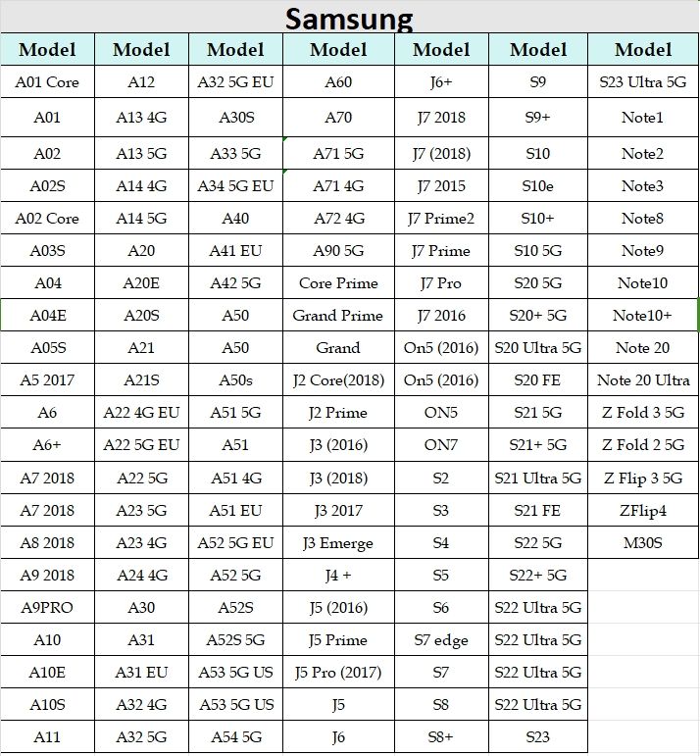Select the J6+ cell
Image resolution: width=700 pixels, height=756 pixels.
click(441, 82)
